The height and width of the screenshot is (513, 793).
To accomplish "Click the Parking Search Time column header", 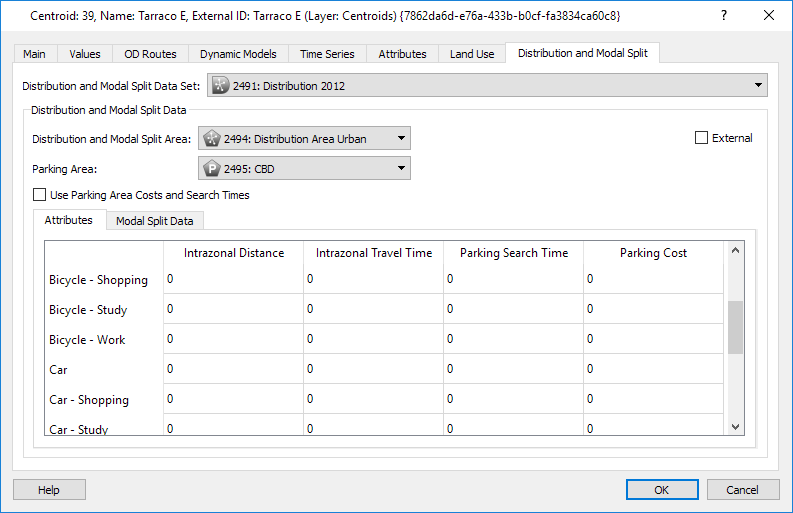I will 514,253.
